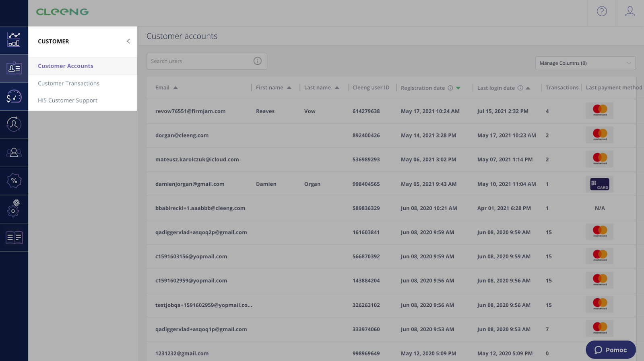The width and height of the screenshot is (644, 361).
Task: Click Mastercard icon for revow76551@firmjam.com
Action: tap(600, 111)
